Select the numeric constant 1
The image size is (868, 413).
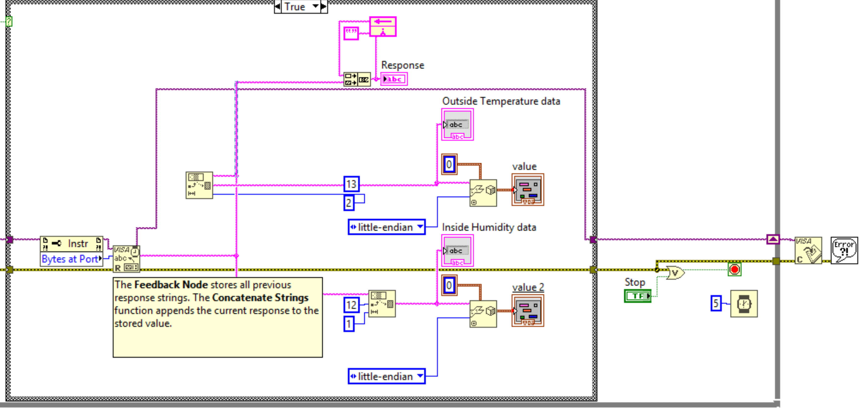[349, 324]
